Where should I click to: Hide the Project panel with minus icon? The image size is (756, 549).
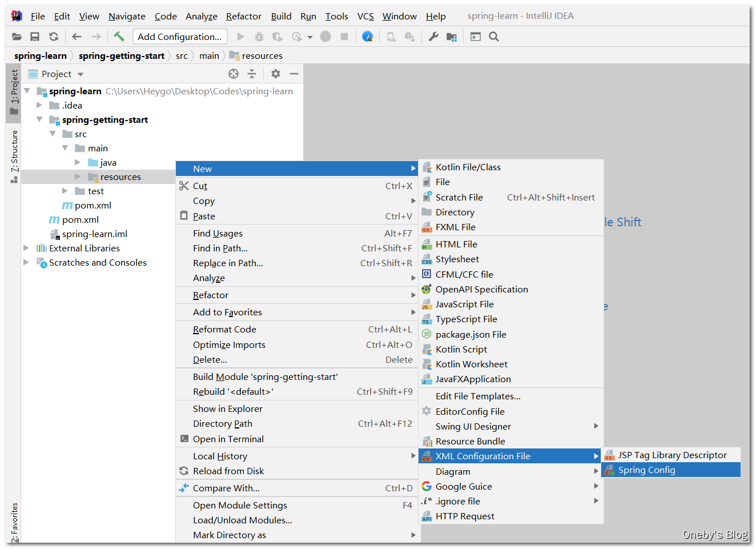tap(294, 74)
